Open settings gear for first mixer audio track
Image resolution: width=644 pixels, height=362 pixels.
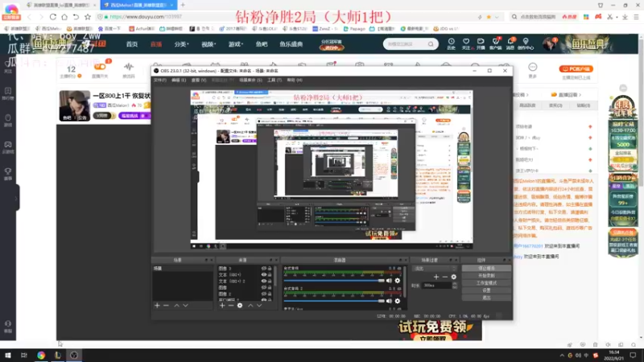click(397, 281)
